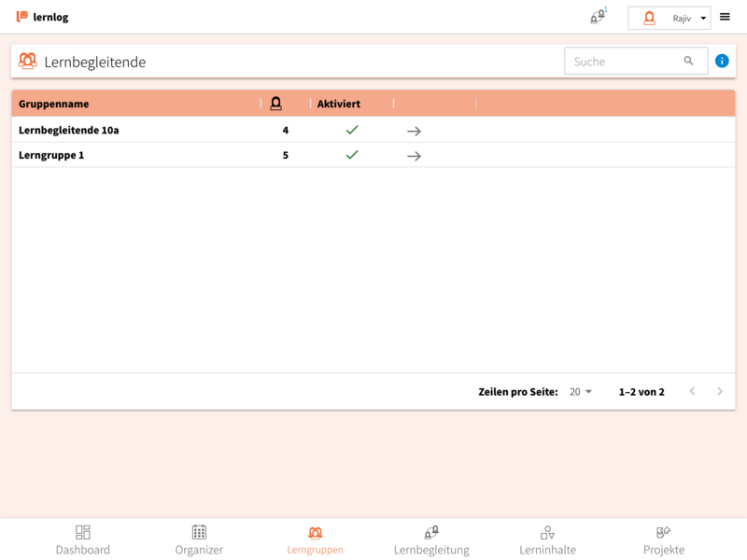Image resolution: width=747 pixels, height=560 pixels.
Task: Open the hamburger menu
Action: pyautogui.click(x=725, y=17)
